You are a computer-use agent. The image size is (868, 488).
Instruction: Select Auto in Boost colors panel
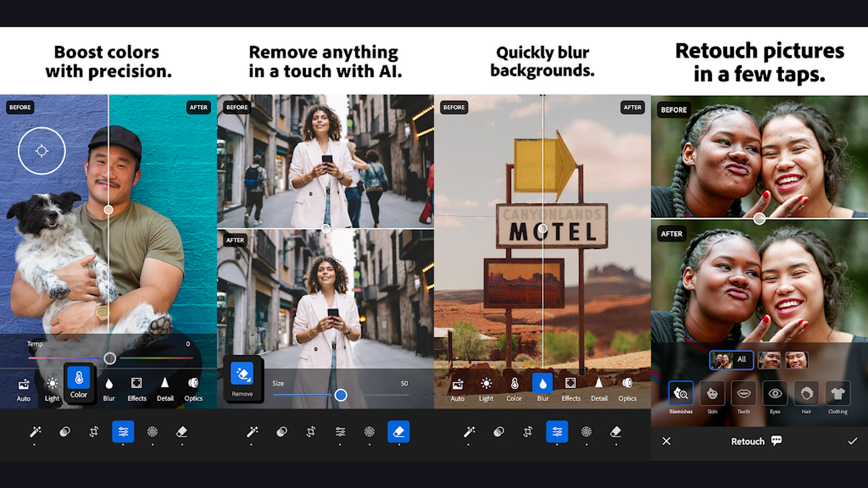[24, 390]
